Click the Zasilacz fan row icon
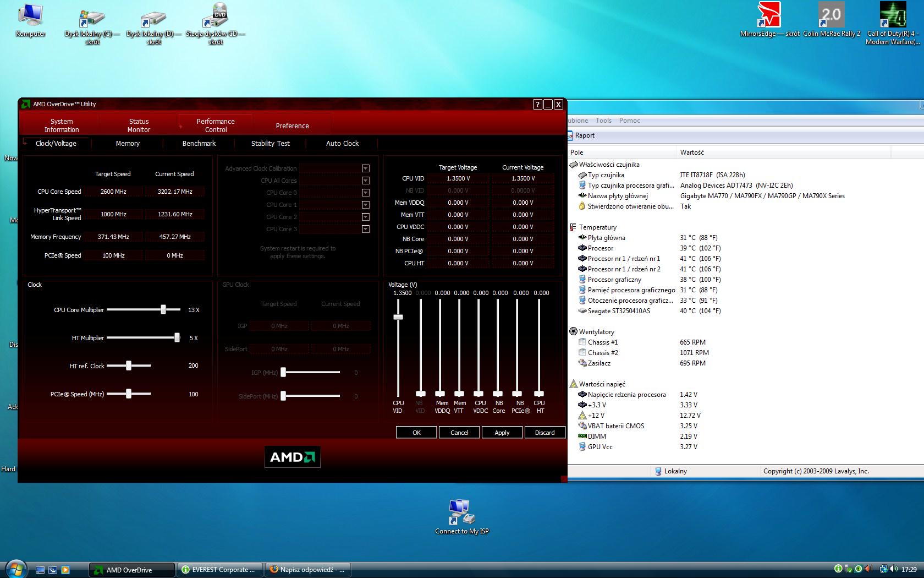Image resolution: width=924 pixels, height=578 pixels. pos(582,363)
